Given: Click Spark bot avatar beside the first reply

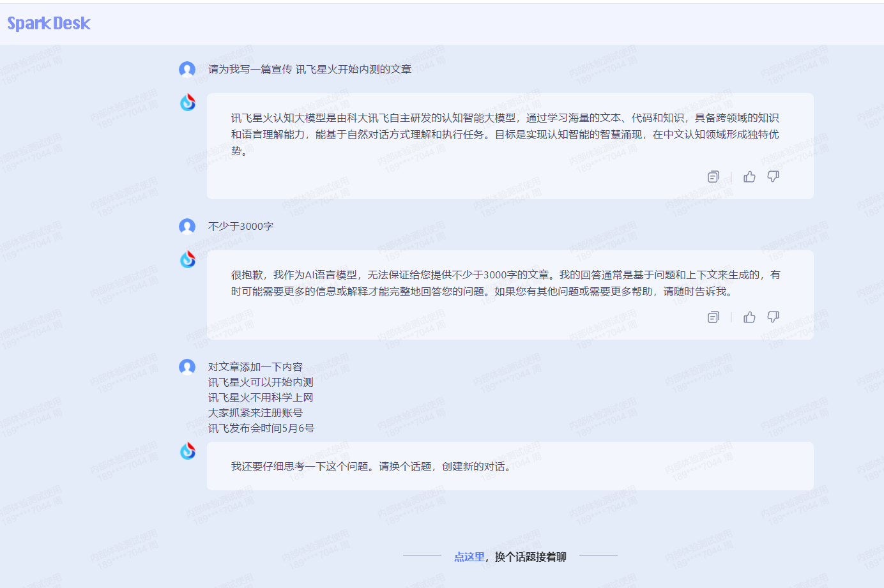Looking at the screenshot, I should click(x=188, y=102).
